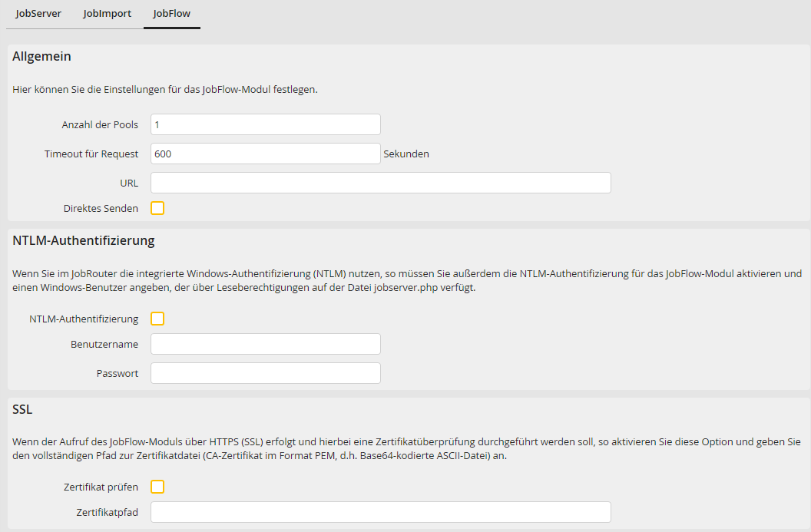Viewport: 811px width, 532px height.
Task: Click the Anzahl der Pools input field
Action: tap(266, 124)
